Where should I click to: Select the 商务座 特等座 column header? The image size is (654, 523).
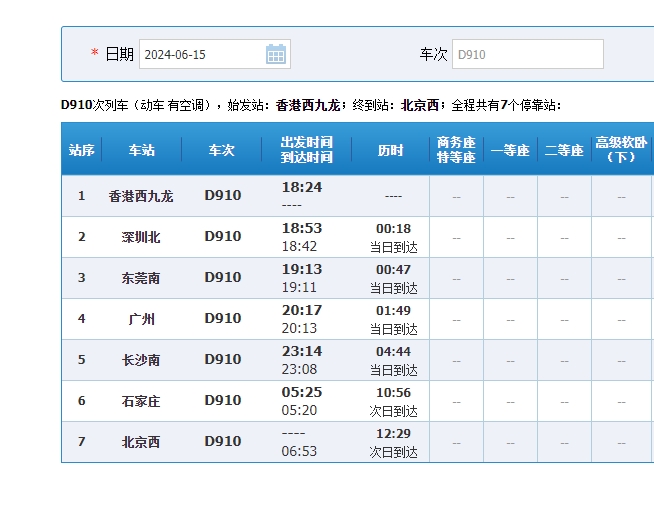coord(456,150)
